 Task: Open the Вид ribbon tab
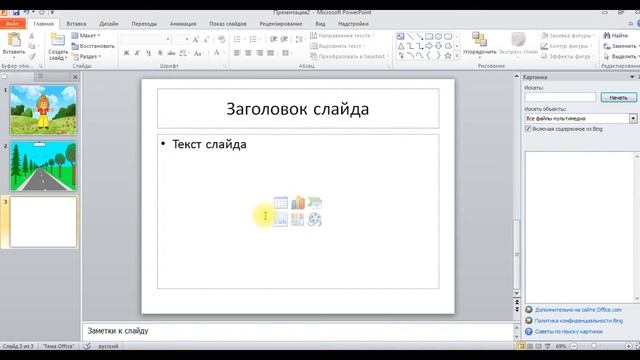click(320, 24)
